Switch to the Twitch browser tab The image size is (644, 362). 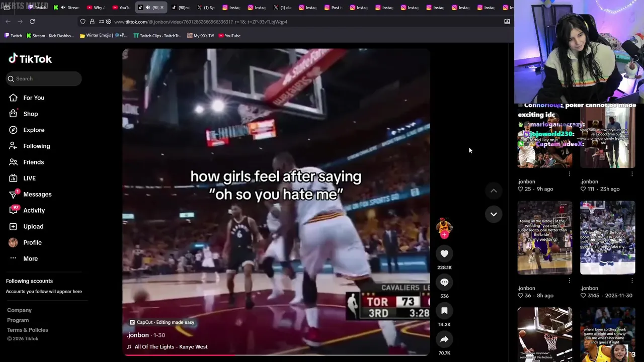tap(37, 8)
